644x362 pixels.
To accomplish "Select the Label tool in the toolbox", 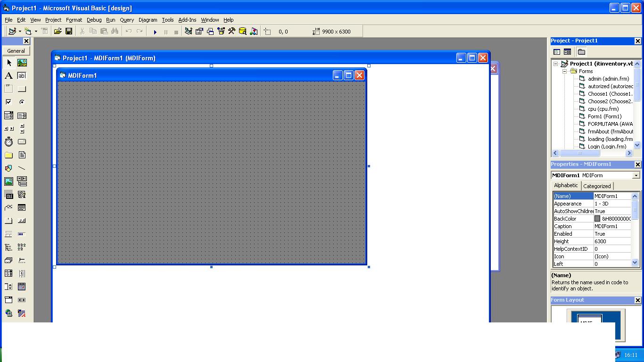I will tap(8, 75).
